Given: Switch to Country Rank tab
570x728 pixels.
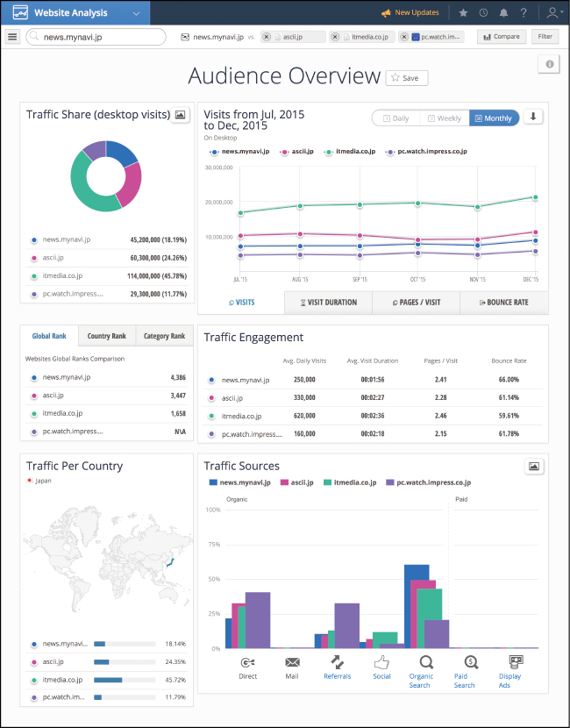Looking at the screenshot, I should (x=106, y=336).
